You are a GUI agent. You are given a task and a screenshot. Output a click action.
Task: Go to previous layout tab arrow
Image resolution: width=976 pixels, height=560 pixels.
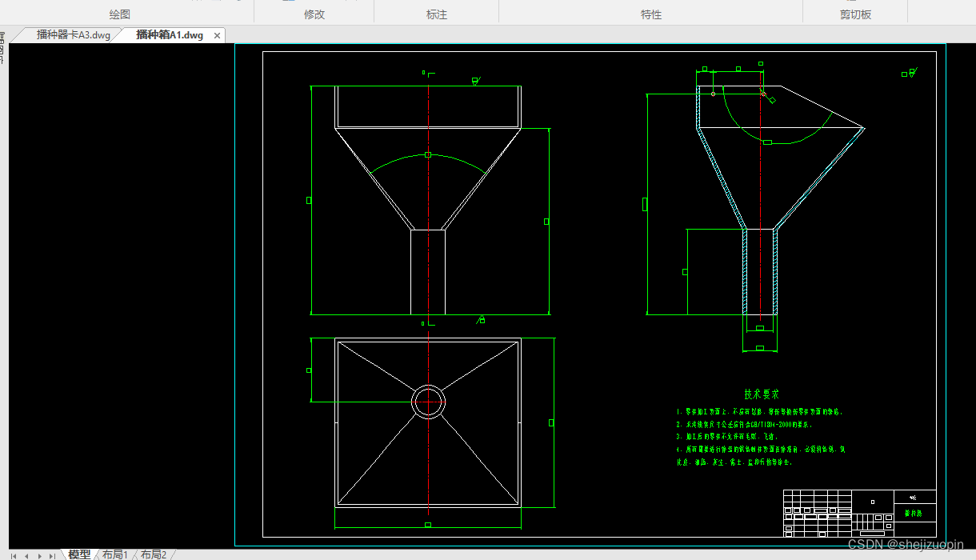[26, 555]
